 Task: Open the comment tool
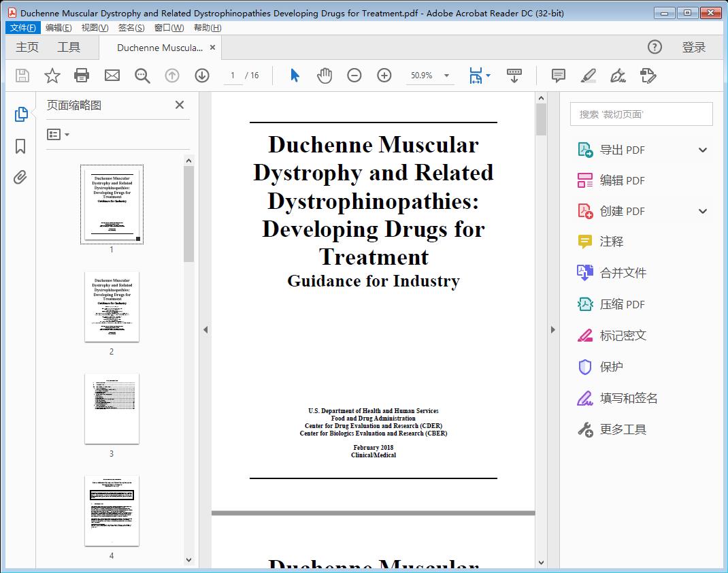point(557,76)
